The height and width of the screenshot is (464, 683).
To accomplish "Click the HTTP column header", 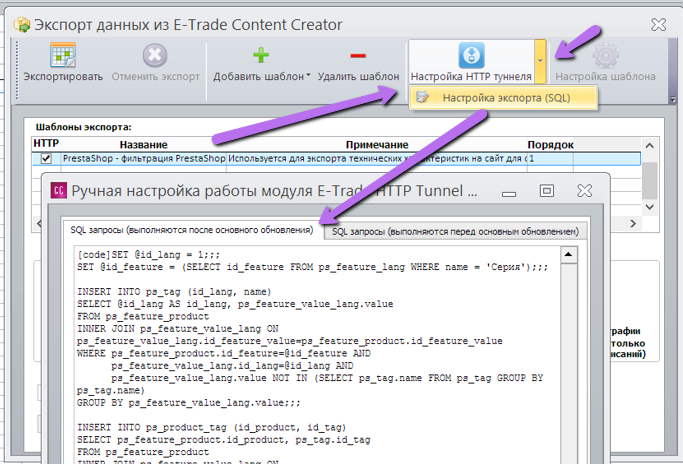I will click(x=46, y=144).
